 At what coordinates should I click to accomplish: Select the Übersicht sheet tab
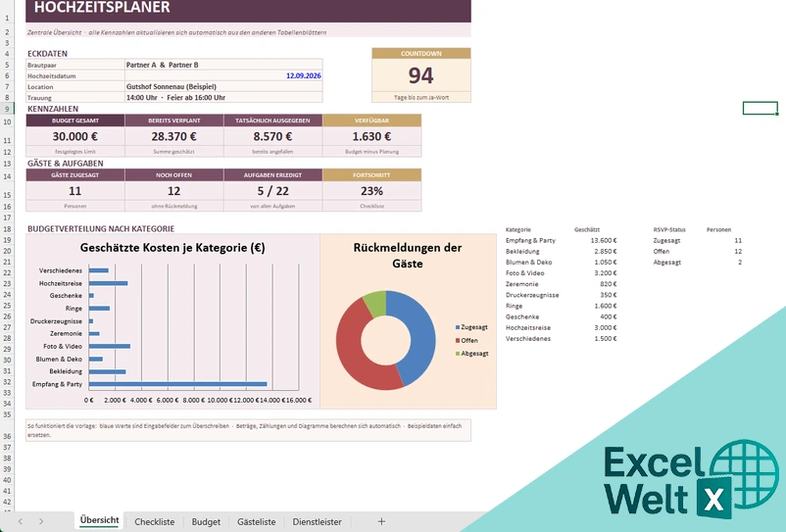pos(99,520)
